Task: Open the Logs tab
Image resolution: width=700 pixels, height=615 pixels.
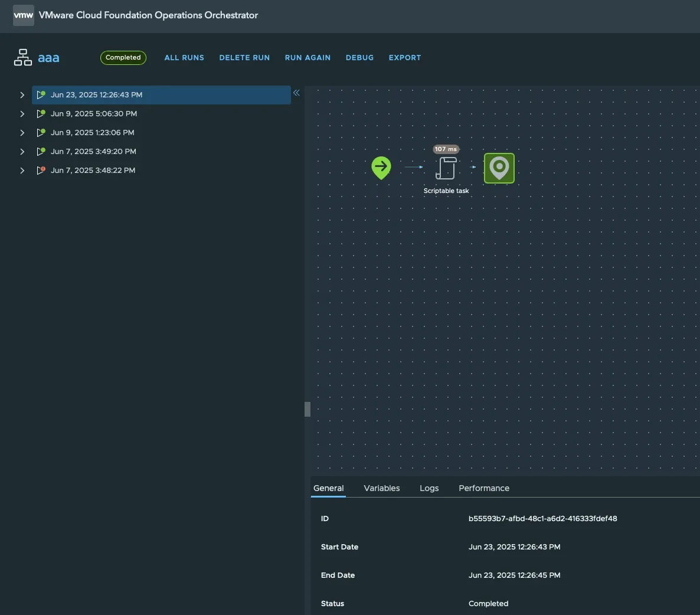Action: 429,488
